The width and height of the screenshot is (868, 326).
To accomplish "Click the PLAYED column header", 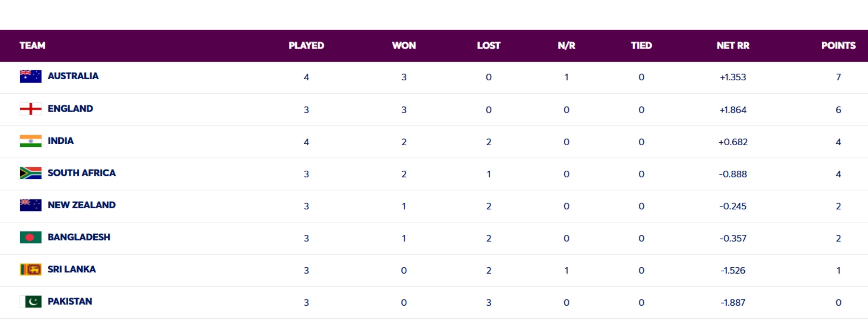I will click(x=306, y=46).
